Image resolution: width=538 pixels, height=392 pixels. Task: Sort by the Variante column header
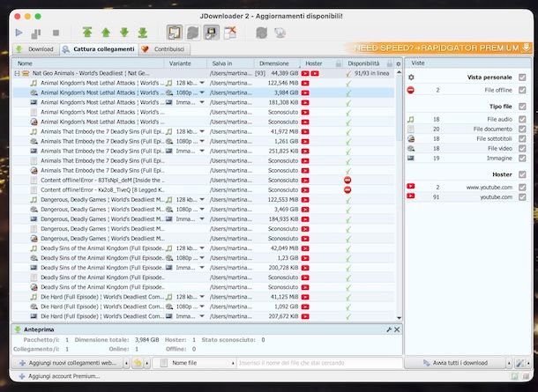(x=185, y=63)
